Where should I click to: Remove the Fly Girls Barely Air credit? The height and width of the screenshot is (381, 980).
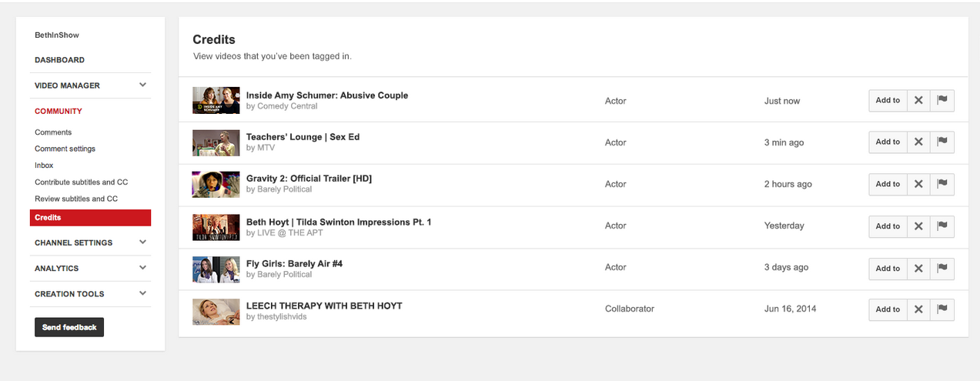coord(918,269)
